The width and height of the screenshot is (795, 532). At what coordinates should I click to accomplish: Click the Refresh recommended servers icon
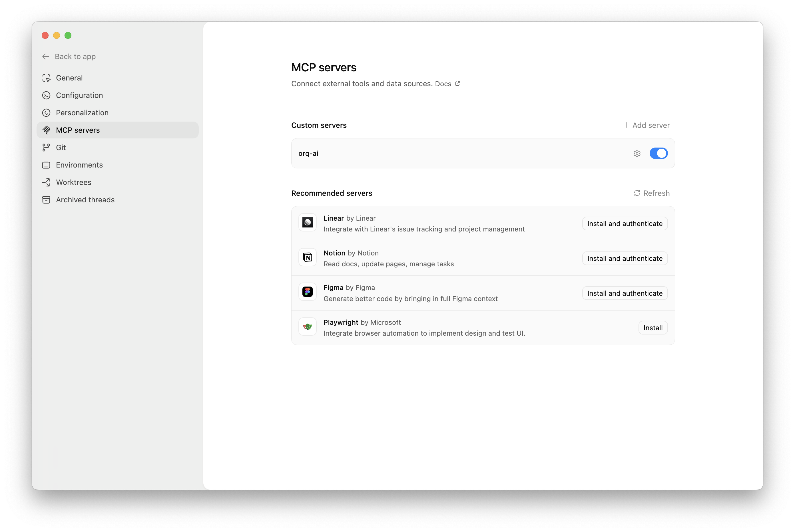click(x=637, y=193)
